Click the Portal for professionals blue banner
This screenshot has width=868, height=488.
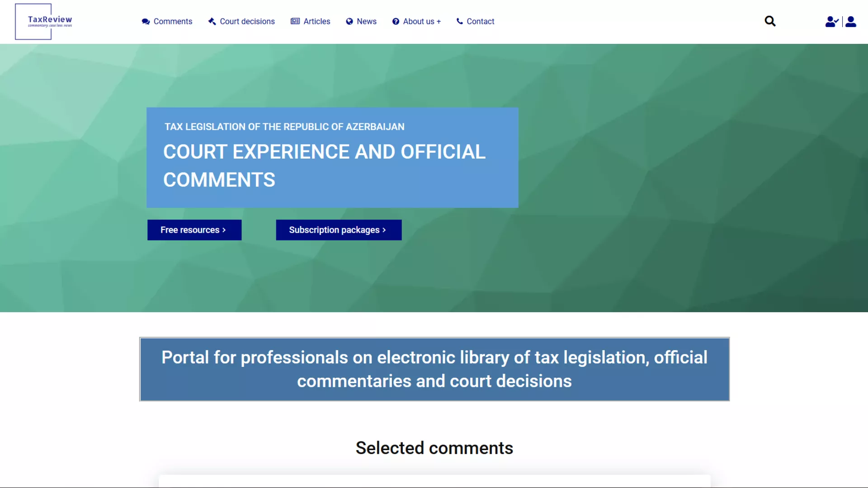click(x=434, y=369)
